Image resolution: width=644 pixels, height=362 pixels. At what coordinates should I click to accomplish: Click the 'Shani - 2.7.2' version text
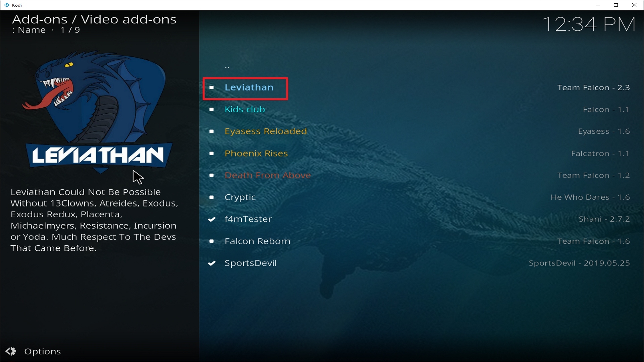click(x=604, y=219)
